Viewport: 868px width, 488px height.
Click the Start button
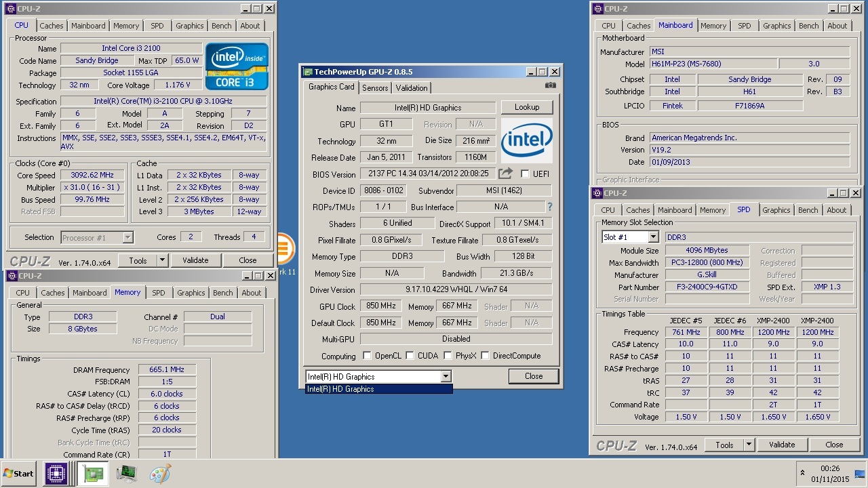(x=19, y=474)
